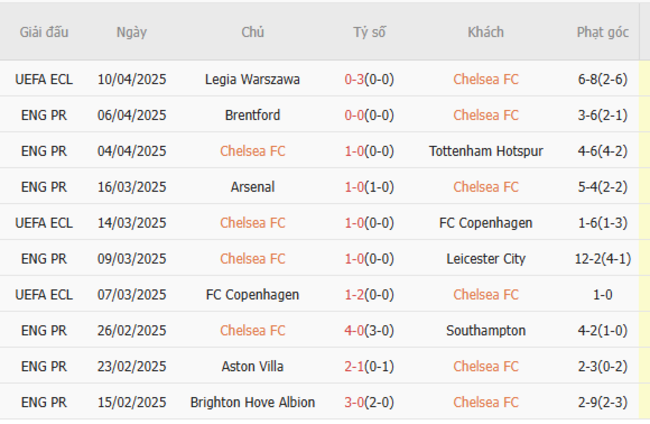The image size is (650, 424).
Task: Click the 10/04/2025 match date
Action: [131, 79]
